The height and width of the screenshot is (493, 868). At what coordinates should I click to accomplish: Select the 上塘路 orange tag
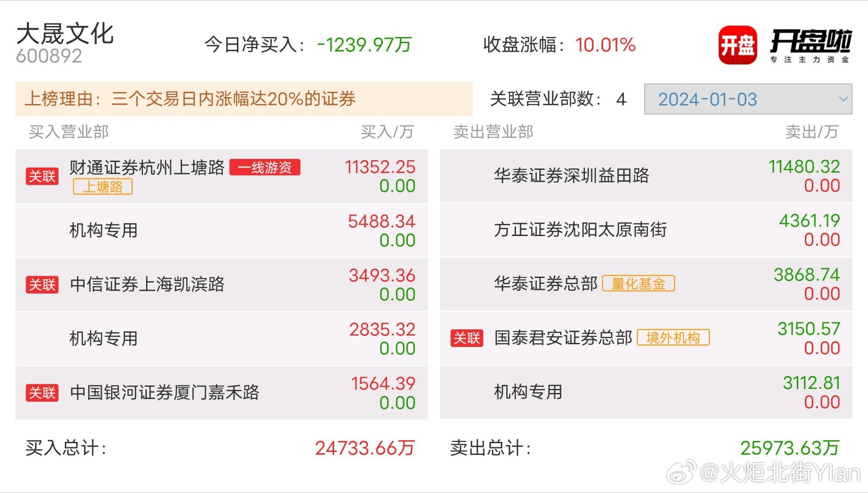point(103,187)
